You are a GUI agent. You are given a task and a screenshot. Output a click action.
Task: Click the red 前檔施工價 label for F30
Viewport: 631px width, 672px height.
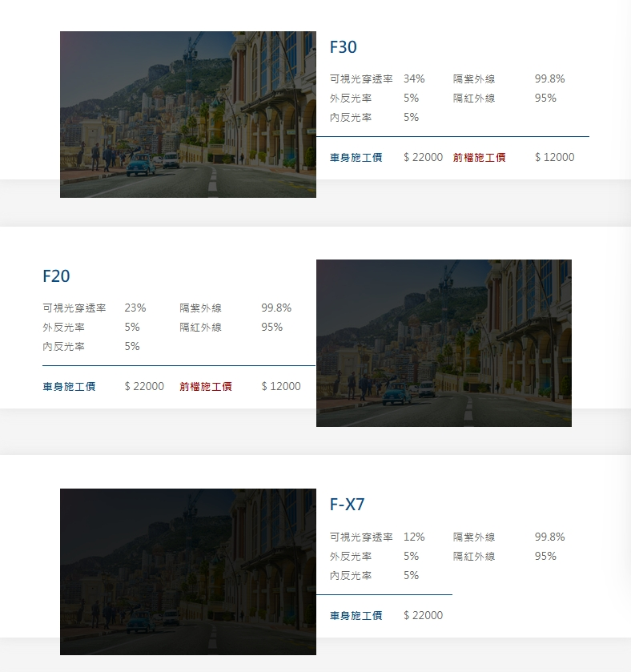coord(479,158)
